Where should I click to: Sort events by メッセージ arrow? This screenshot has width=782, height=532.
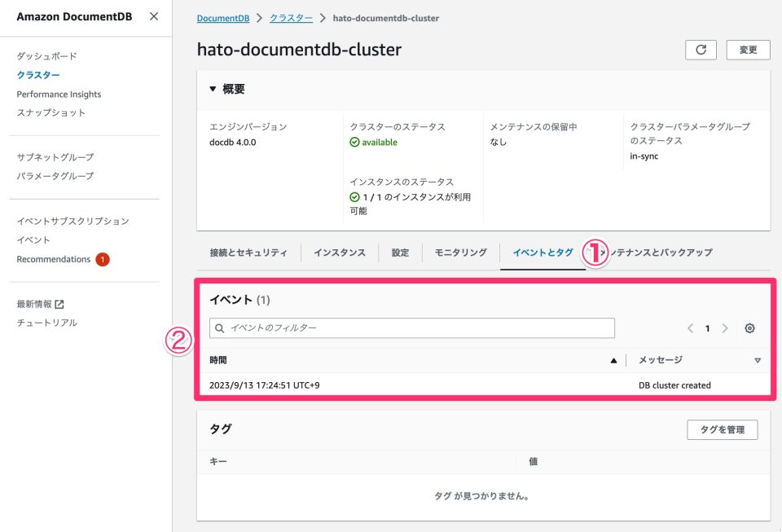coord(758,360)
